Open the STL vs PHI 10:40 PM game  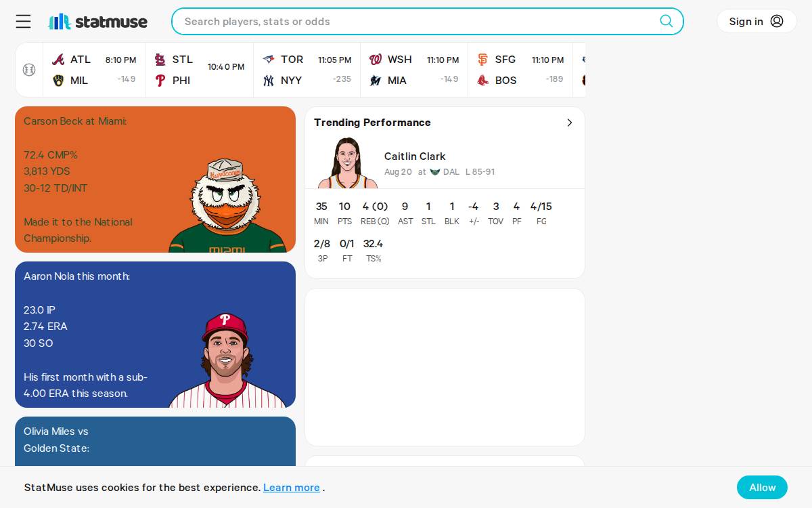tap(200, 70)
